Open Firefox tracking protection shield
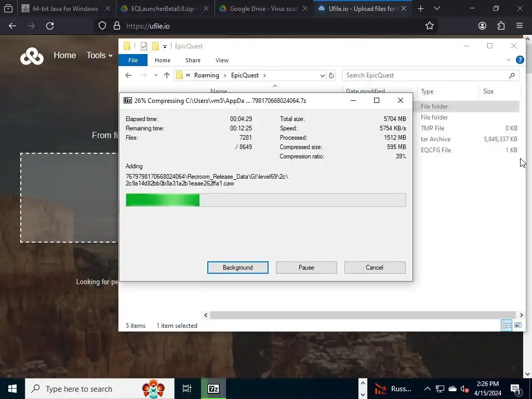The width and height of the screenshot is (532, 399). (x=102, y=26)
